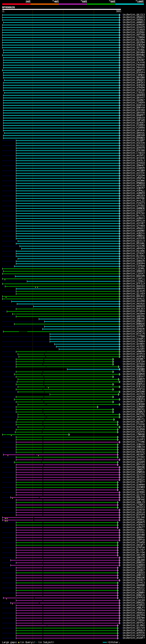Select hit label UniRef100_C1E9M1
Screen dimensions: 146x644
point(134,268)
